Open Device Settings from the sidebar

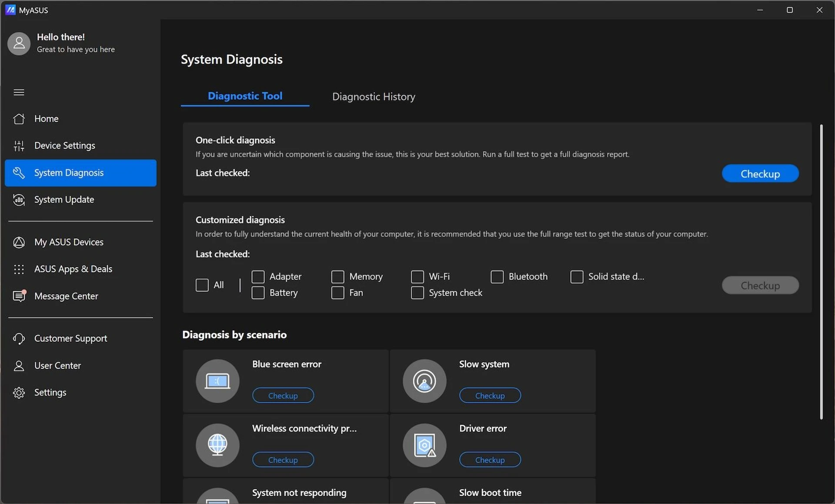point(80,146)
